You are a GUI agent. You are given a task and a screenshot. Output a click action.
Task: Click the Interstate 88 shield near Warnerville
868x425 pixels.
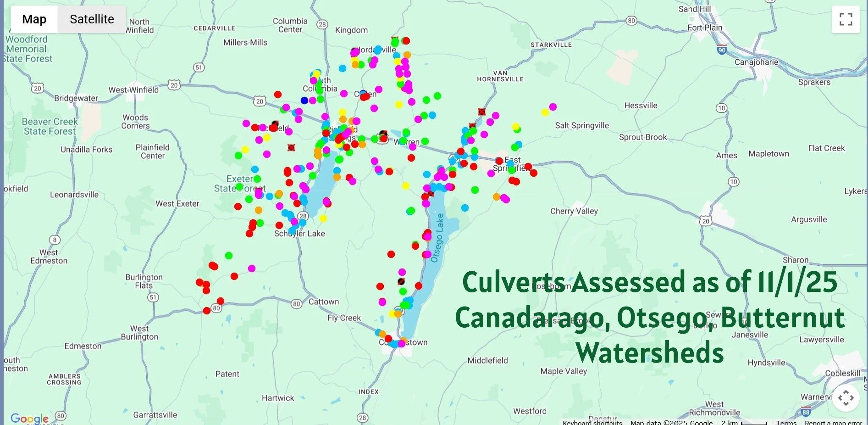806,411
